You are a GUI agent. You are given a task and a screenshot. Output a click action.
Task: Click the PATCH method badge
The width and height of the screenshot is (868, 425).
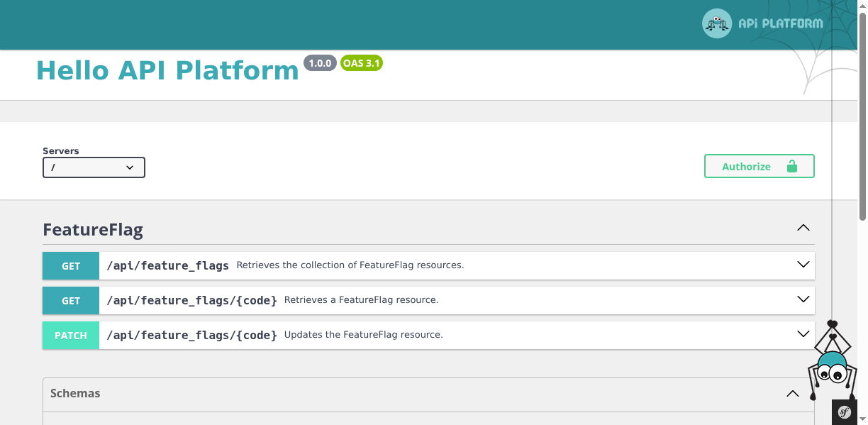click(71, 336)
